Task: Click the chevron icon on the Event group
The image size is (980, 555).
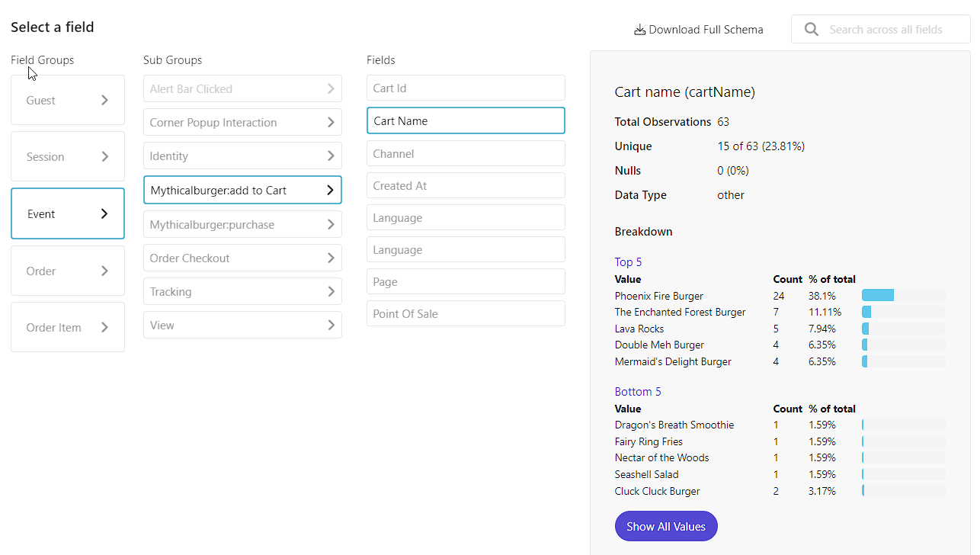Action: [105, 213]
